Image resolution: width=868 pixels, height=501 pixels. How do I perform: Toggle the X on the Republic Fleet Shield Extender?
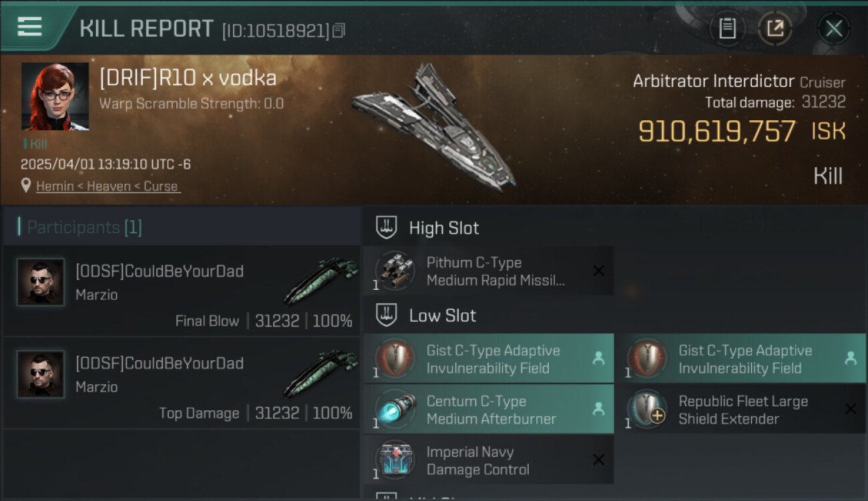[851, 409]
